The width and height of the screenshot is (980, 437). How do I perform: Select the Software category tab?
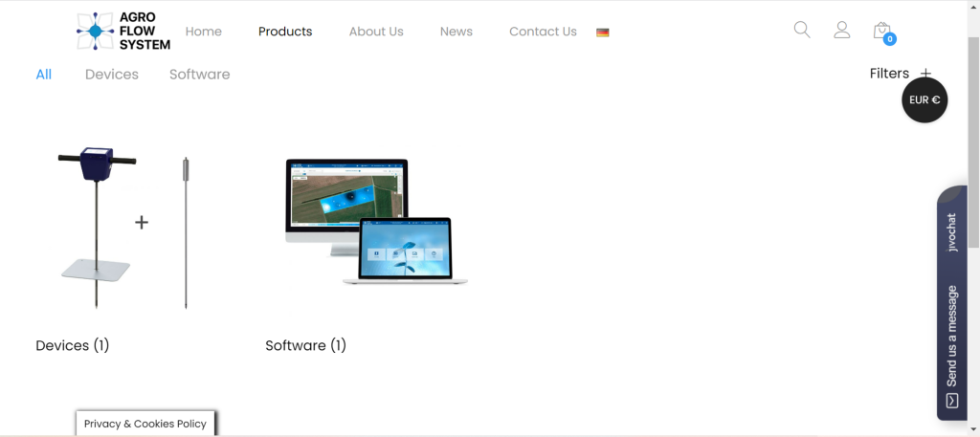(x=199, y=75)
